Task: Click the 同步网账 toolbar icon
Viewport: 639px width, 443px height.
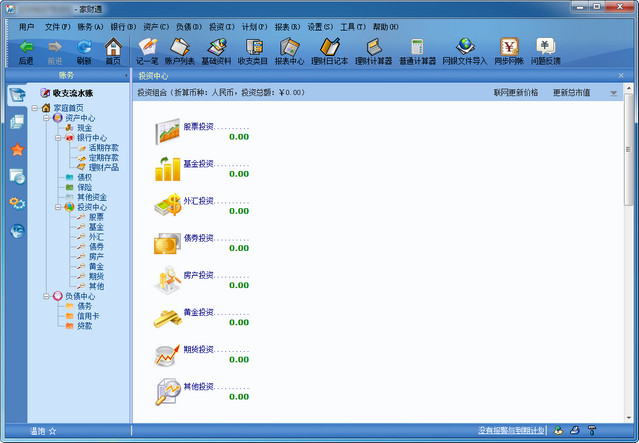Action: [508, 50]
